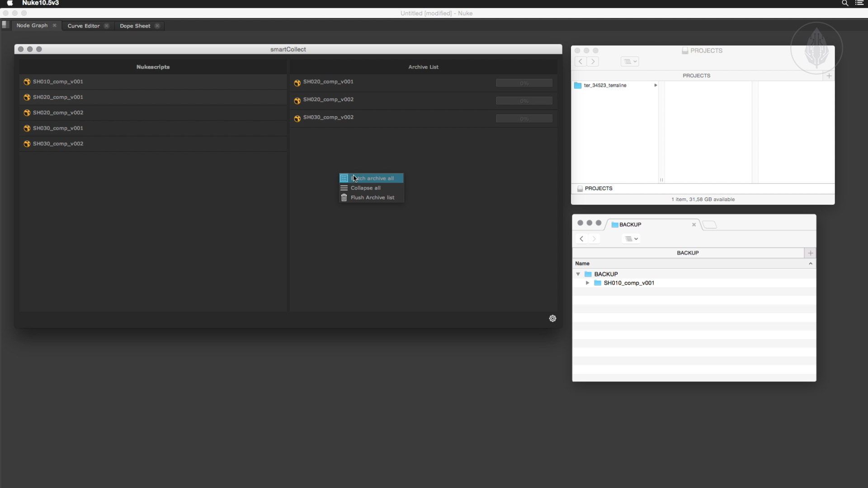Go forward in BACKUP Finder window
Image resolution: width=868 pixels, height=488 pixels.
(x=594, y=239)
